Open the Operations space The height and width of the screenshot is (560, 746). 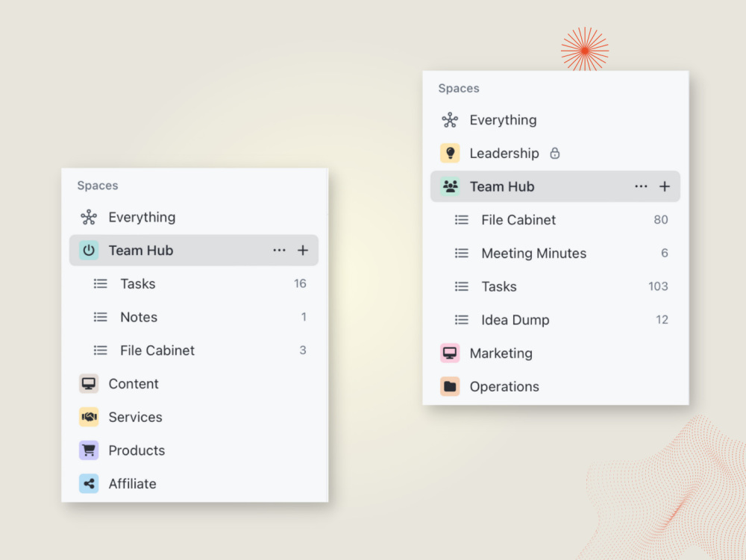tap(504, 386)
